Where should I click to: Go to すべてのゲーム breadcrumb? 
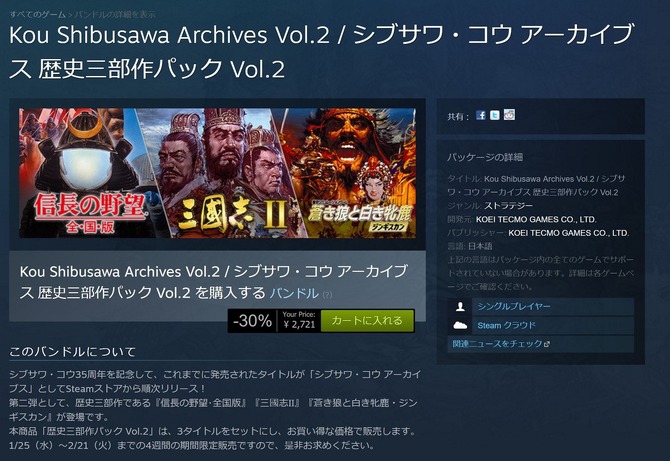(x=38, y=15)
